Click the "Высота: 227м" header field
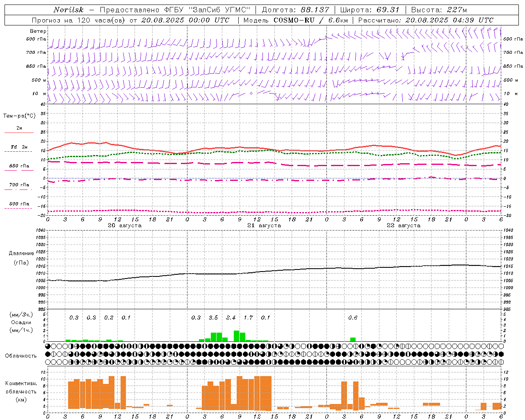The width and height of the screenshot is (525, 420). click(x=439, y=10)
